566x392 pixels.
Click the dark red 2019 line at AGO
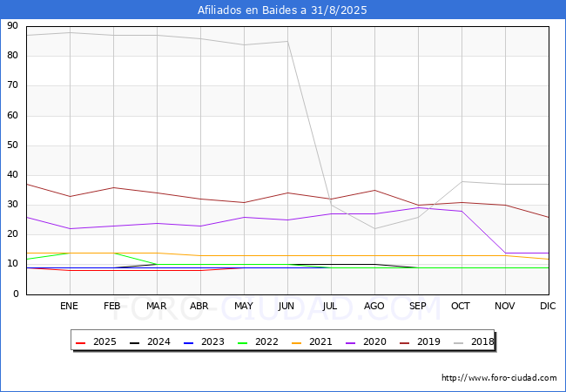click(x=374, y=190)
